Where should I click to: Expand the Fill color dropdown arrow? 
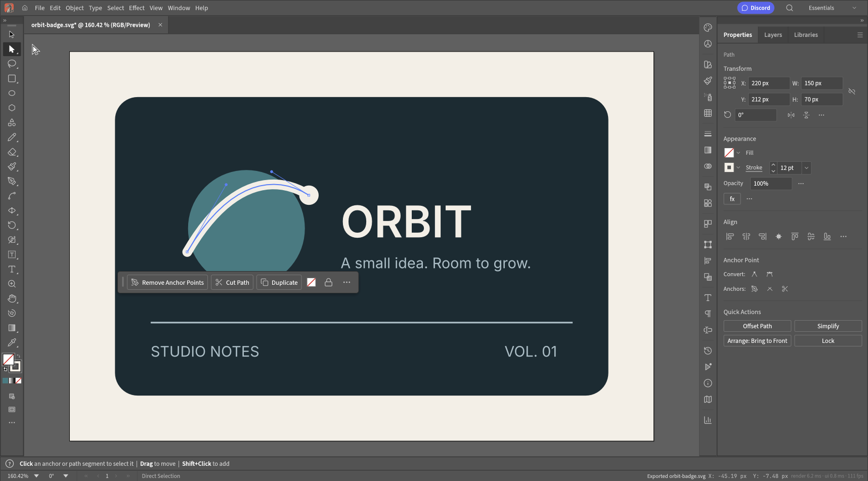tap(739, 153)
